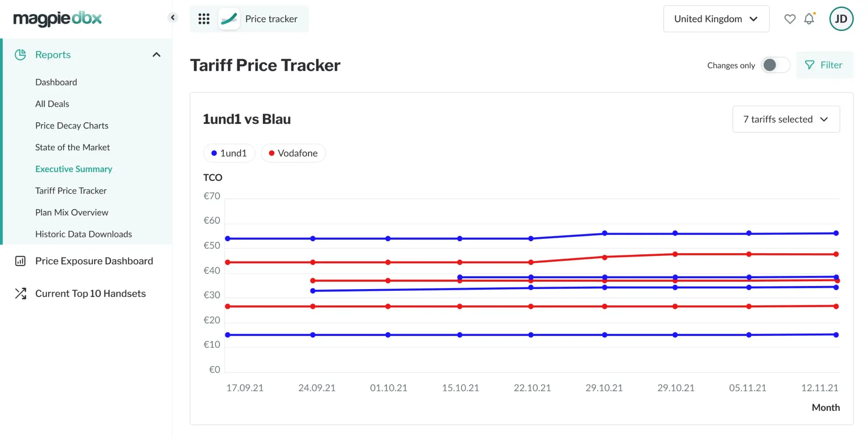
Task: Click the TCO axis label
Action: (213, 177)
